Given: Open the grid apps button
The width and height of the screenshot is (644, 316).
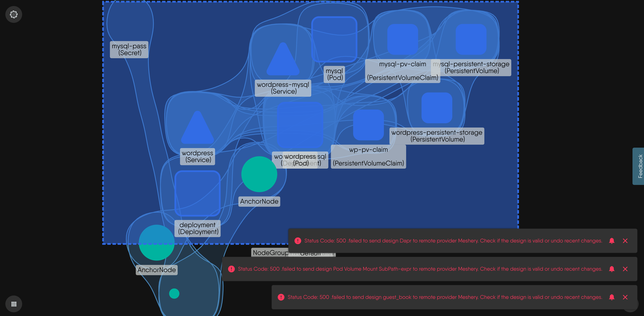Looking at the screenshot, I should point(14,304).
